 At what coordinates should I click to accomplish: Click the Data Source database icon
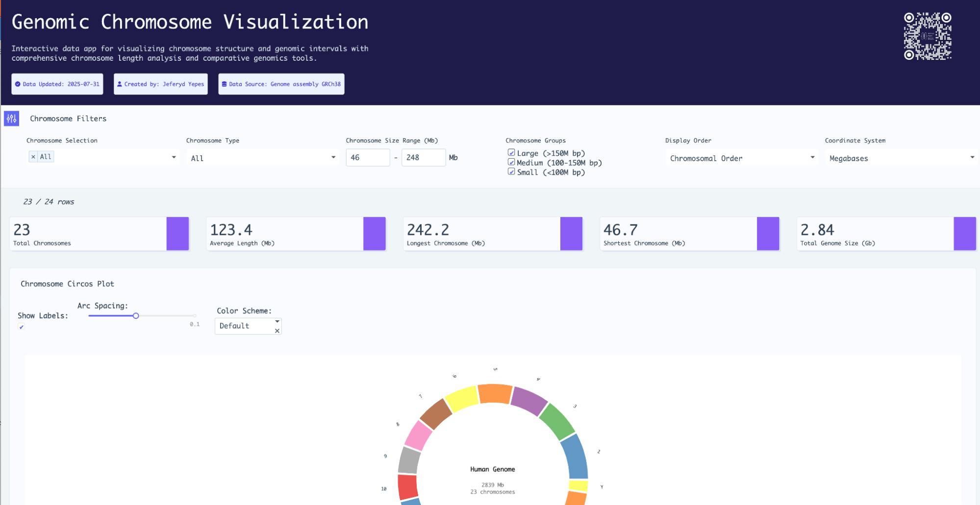(224, 84)
